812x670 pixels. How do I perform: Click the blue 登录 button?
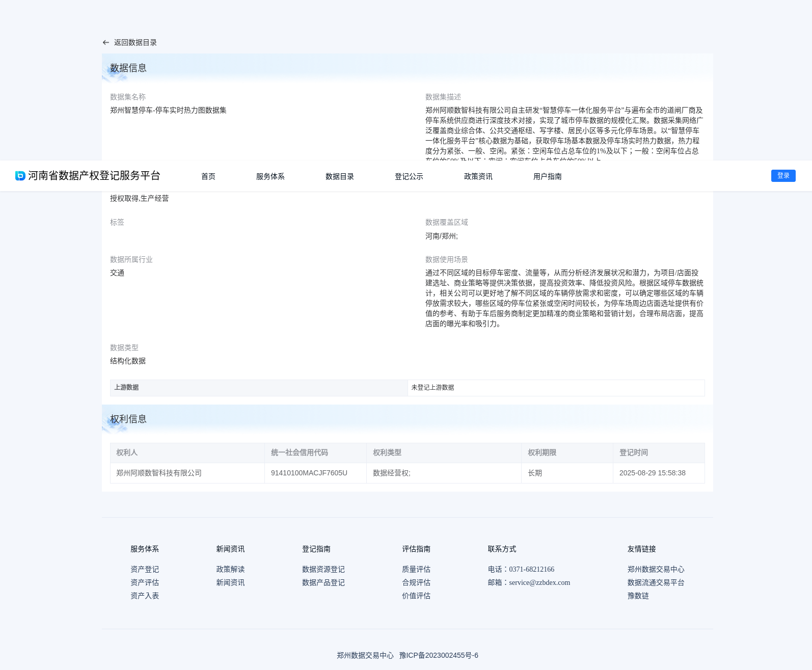783,176
